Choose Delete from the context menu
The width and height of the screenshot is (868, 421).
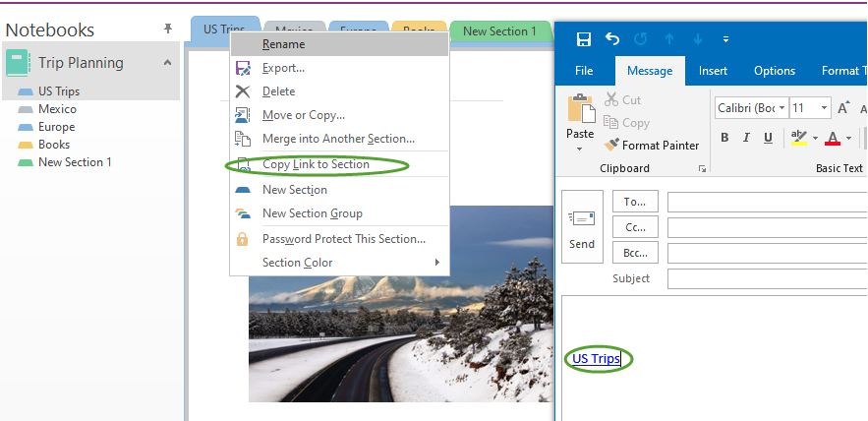(339, 91)
